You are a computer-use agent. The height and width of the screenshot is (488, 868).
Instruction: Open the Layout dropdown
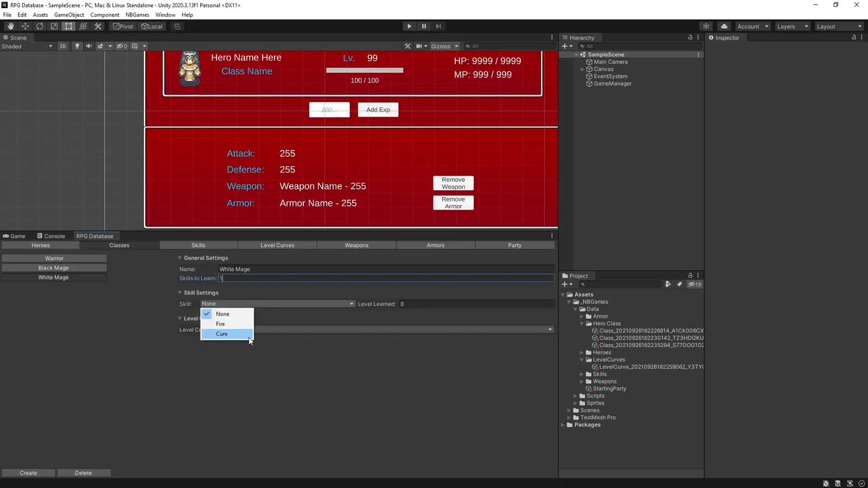839,26
